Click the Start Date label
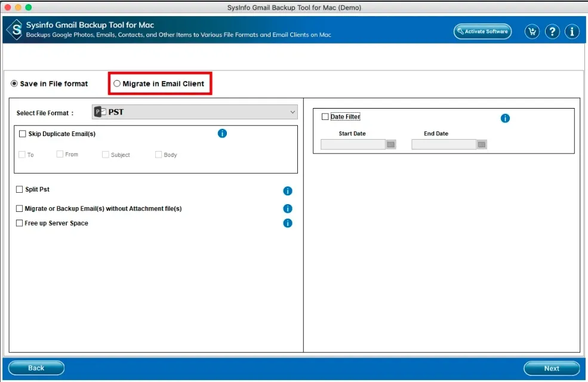This screenshot has width=588, height=382. click(x=352, y=134)
